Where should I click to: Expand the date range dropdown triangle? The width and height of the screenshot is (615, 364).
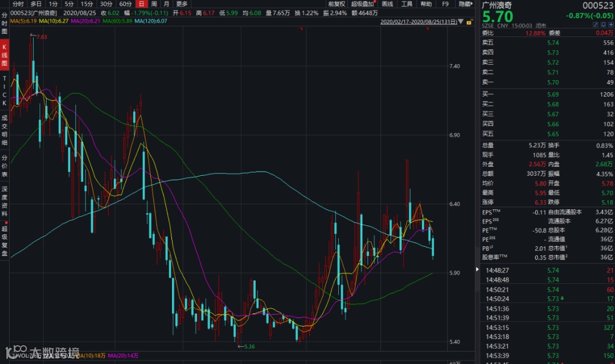click(461, 22)
